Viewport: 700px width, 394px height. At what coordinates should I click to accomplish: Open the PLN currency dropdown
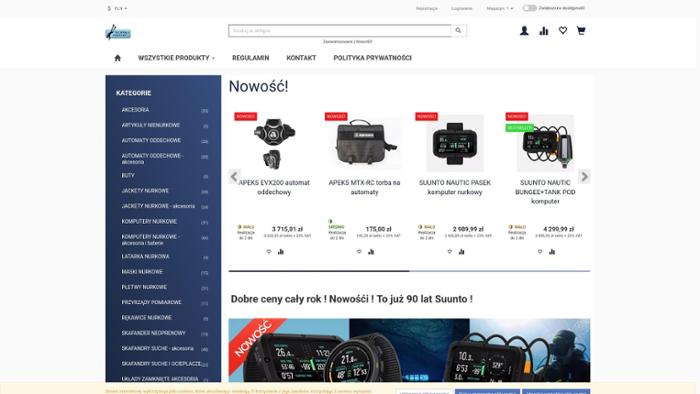117,8
